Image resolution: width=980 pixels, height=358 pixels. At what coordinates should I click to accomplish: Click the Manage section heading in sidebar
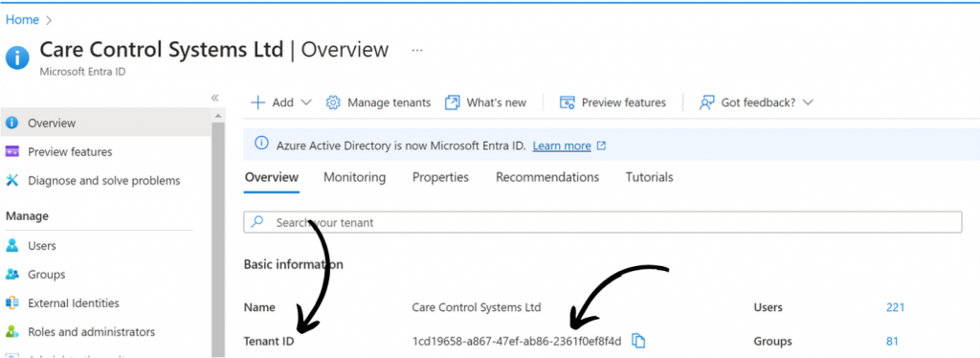click(x=27, y=216)
